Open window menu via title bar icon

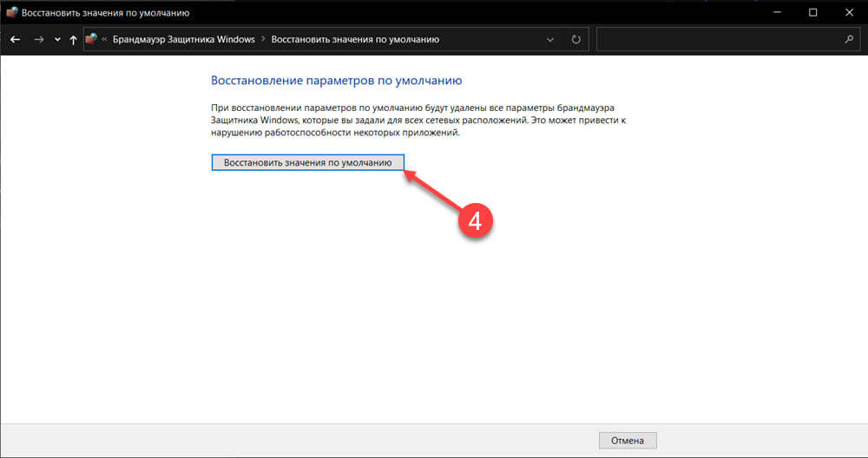click(11, 12)
